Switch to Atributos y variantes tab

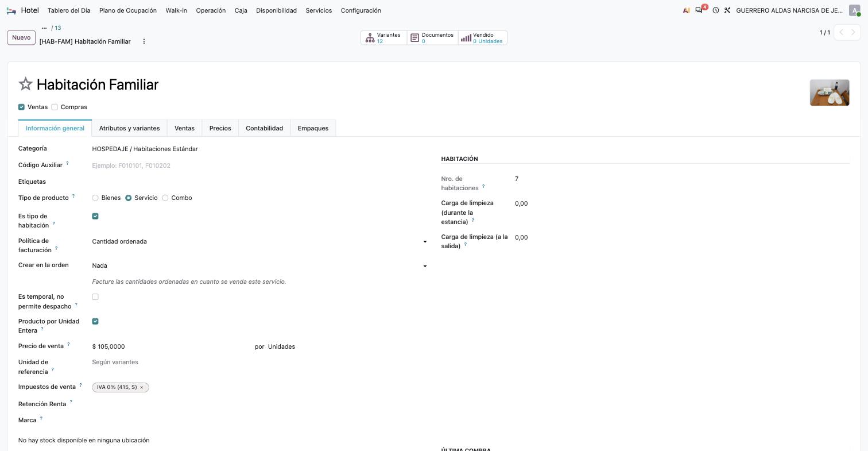tap(129, 128)
